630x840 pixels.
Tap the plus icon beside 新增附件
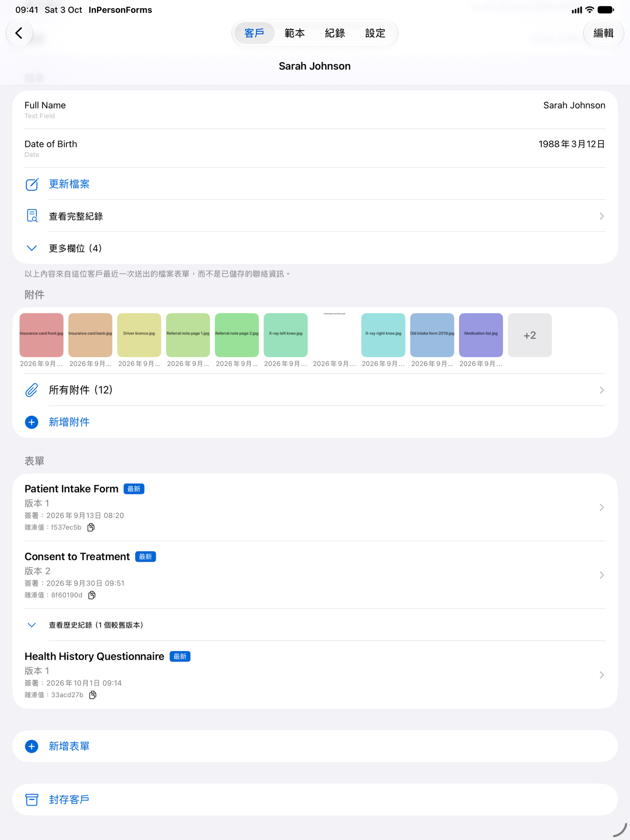(31, 422)
